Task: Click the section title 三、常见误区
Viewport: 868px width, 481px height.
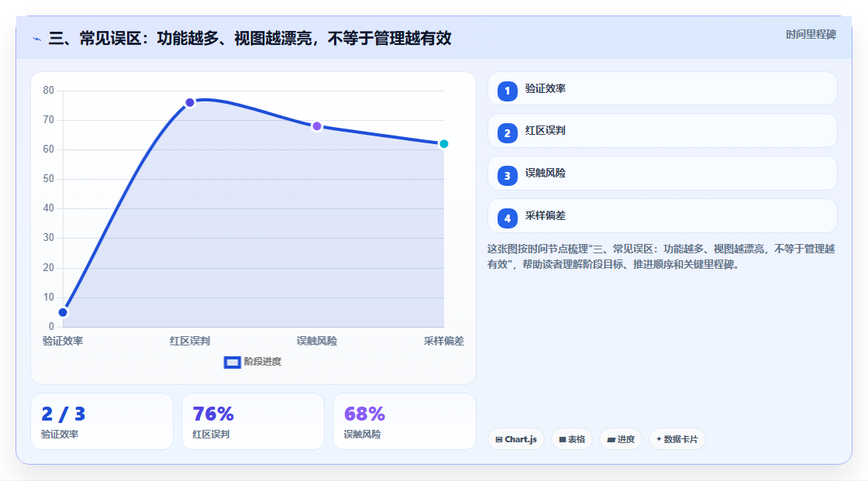Action: coord(250,38)
